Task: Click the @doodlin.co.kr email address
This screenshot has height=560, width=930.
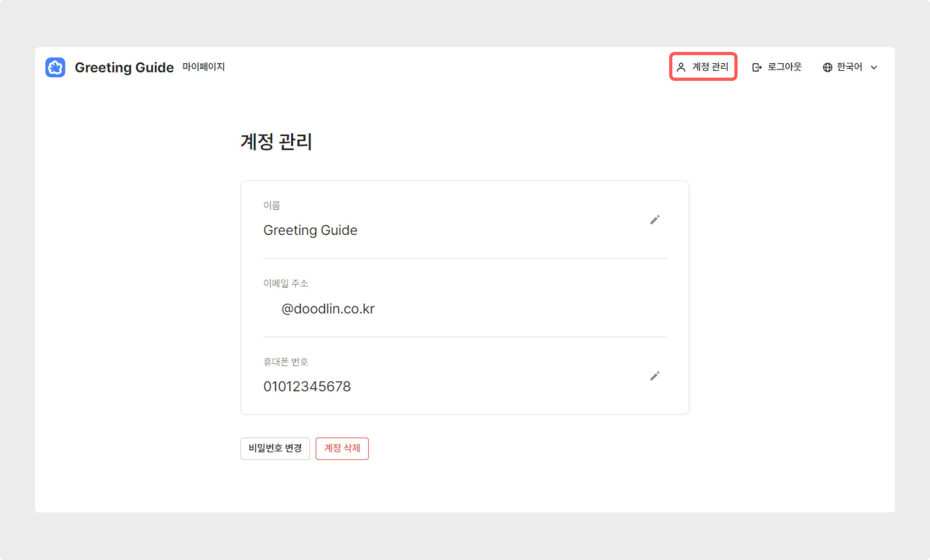Action: (x=328, y=309)
